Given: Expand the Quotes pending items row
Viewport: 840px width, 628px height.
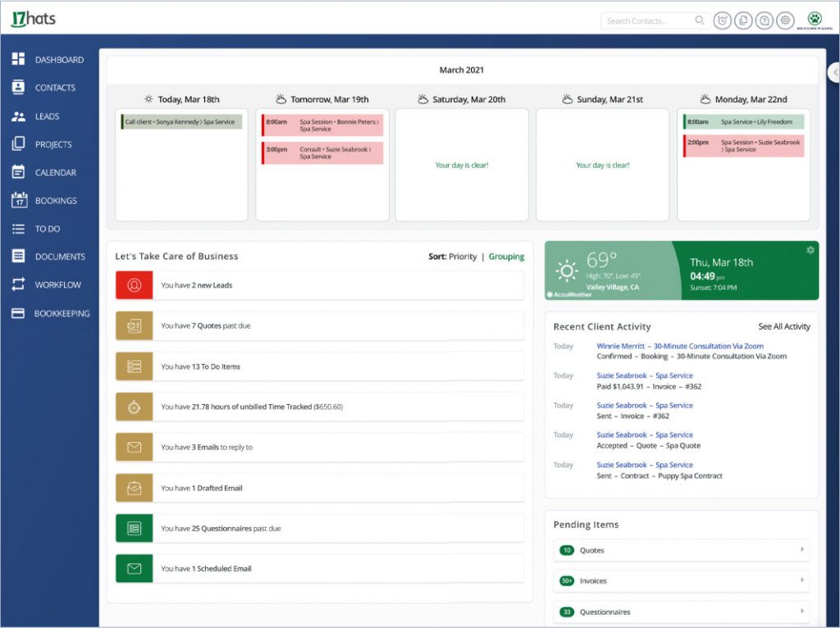Looking at the screenshot, I should (681, 550).
